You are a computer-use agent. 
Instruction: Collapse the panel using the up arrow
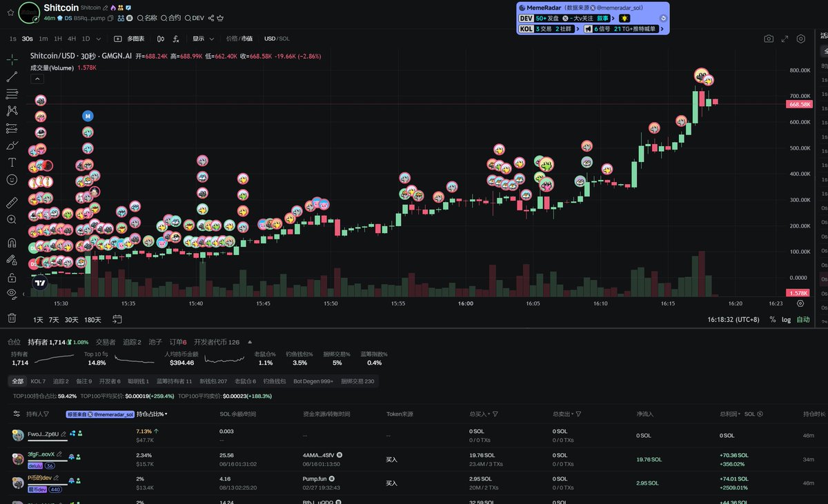[x=250, y=342]
